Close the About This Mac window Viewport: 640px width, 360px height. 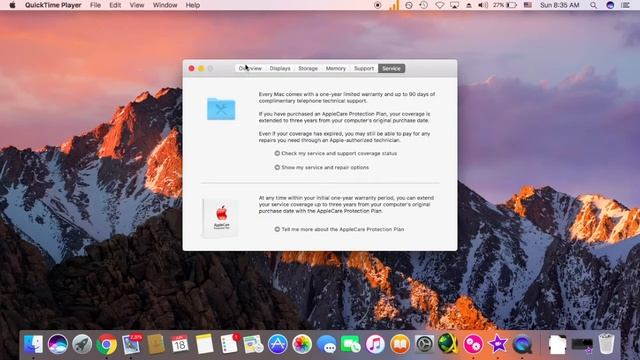pyautogui.click(x=191, y=68)
